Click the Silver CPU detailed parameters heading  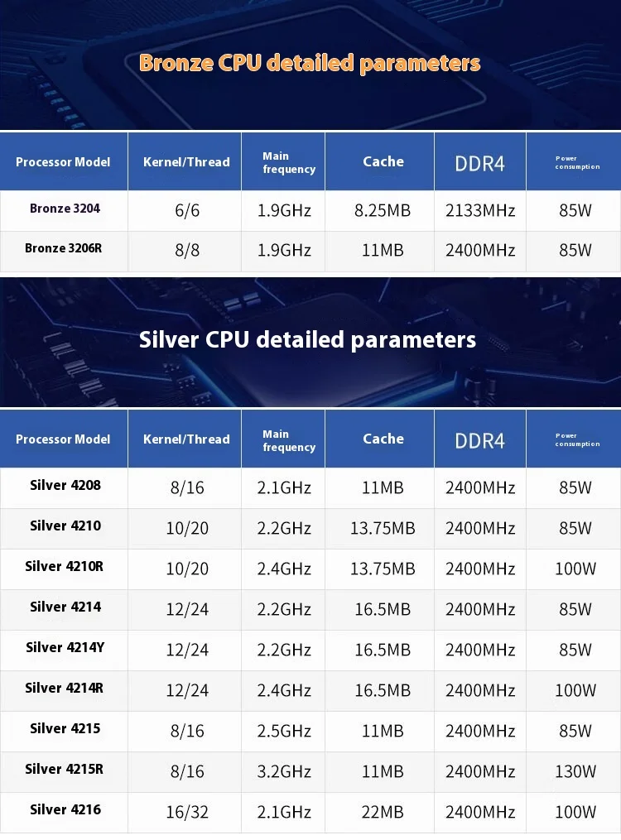[x=307, y=339]
